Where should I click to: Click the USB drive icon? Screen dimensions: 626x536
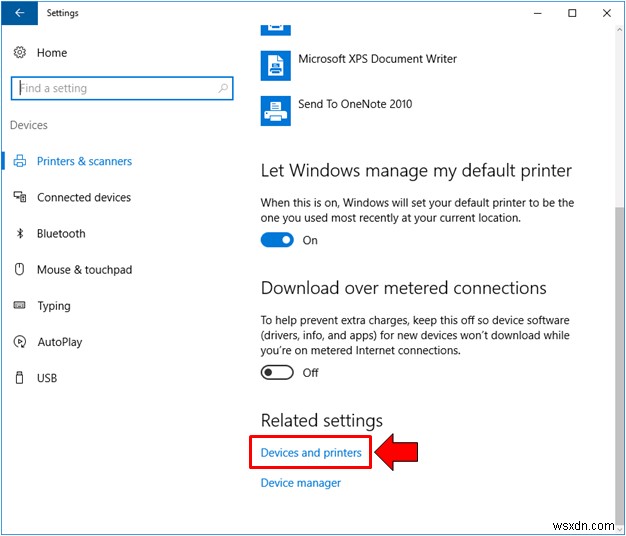coord(19,378)
